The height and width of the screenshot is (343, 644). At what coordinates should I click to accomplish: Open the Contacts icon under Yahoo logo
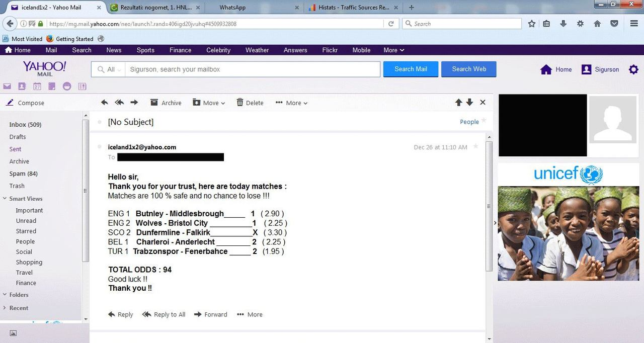point(22,87)
